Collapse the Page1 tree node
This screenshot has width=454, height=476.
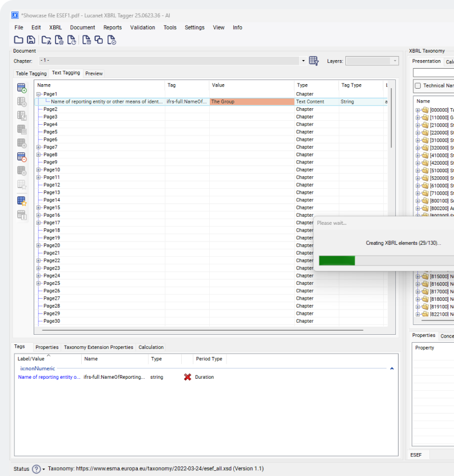pos(39,94)
